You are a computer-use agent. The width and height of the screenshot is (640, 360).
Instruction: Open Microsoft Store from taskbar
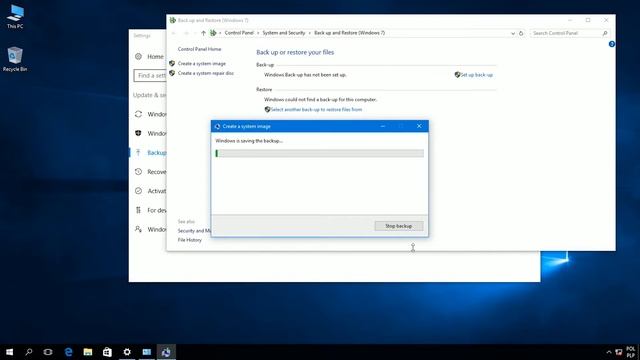click(x=107, y=352)
